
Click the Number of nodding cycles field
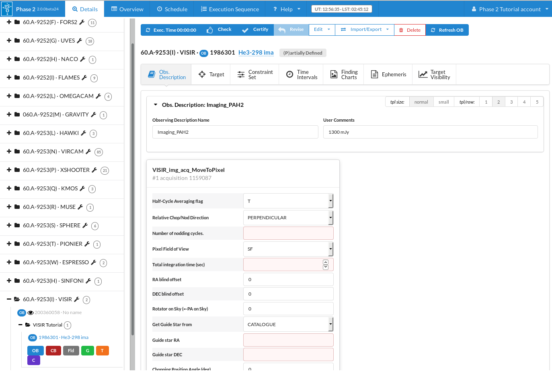[288, 233]
